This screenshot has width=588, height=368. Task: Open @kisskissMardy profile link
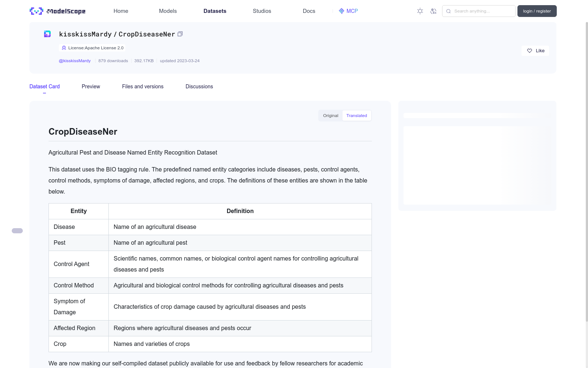(x=75, y=61)
